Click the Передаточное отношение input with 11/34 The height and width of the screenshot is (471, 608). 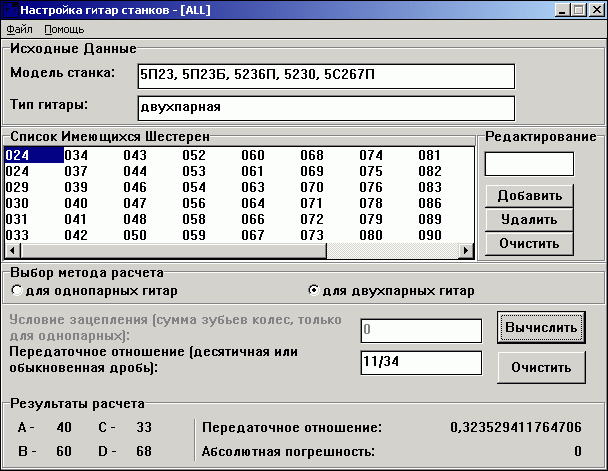(x=421, y=363)
